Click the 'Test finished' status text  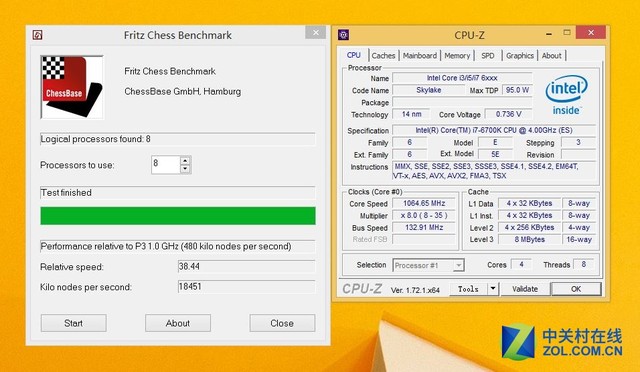pos(66,193)
